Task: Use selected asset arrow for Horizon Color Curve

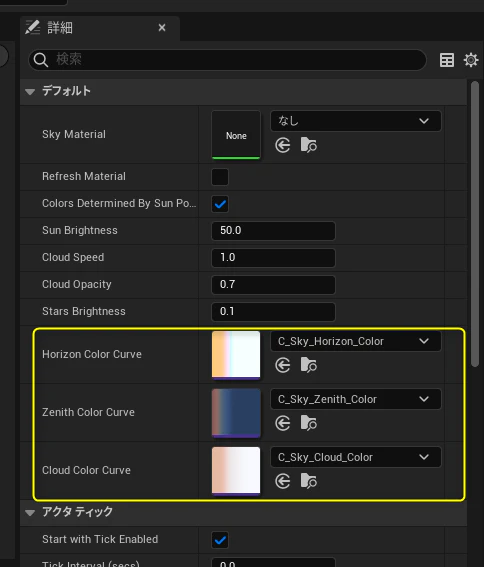Action: click(283, 365)
